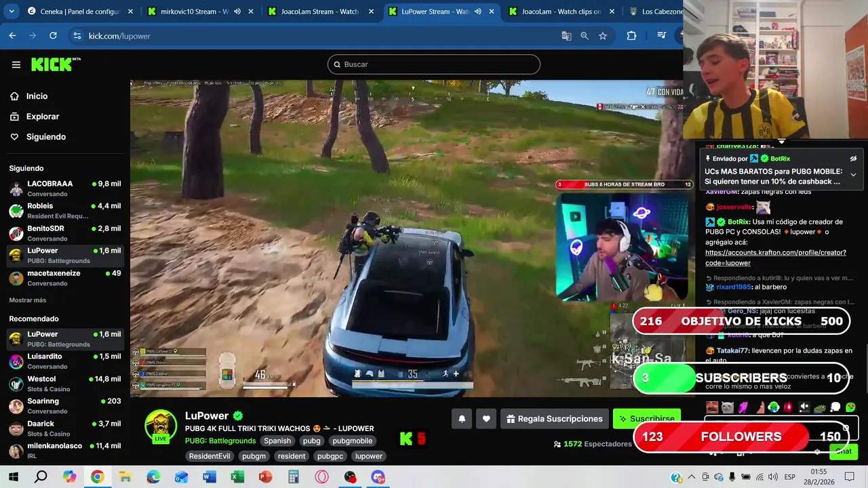The image size is (868, 488).
Task: Open Windows taskbar search
Action: click(41, 477)
